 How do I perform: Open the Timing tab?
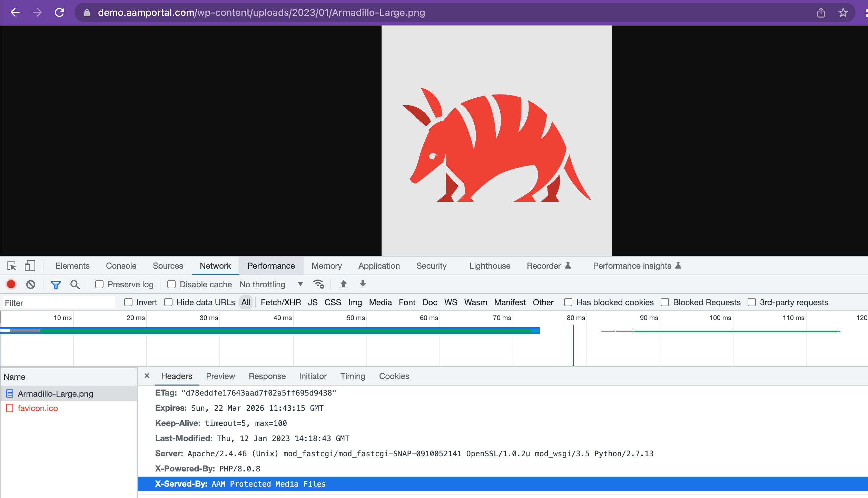pos(353,376)
